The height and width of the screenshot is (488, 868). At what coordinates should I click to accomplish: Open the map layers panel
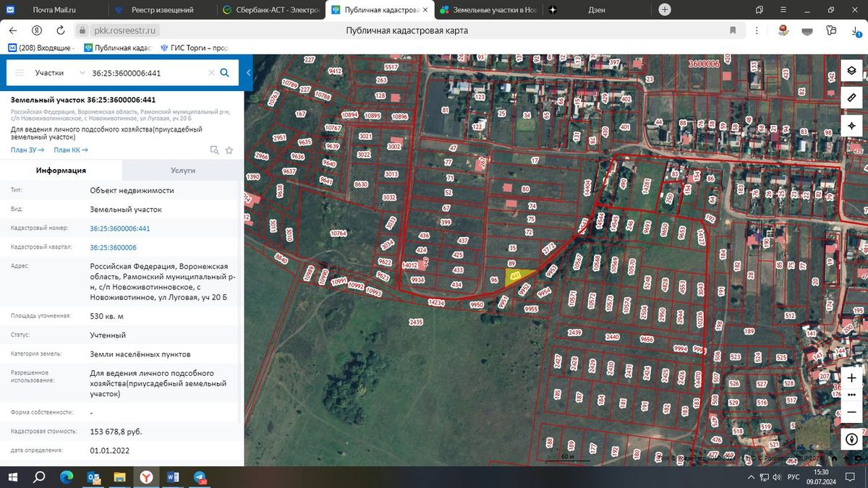point(851,70)
